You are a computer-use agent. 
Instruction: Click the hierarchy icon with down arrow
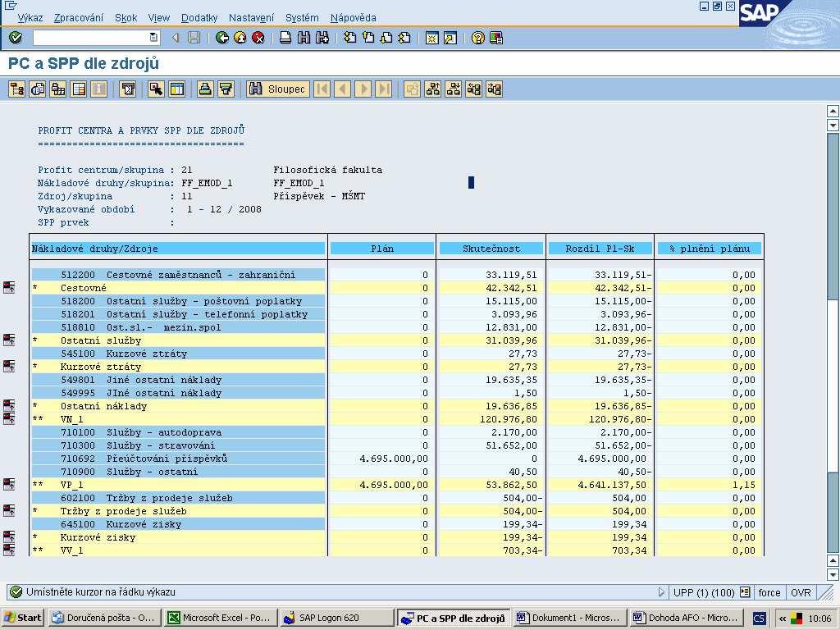coord(453,89)
